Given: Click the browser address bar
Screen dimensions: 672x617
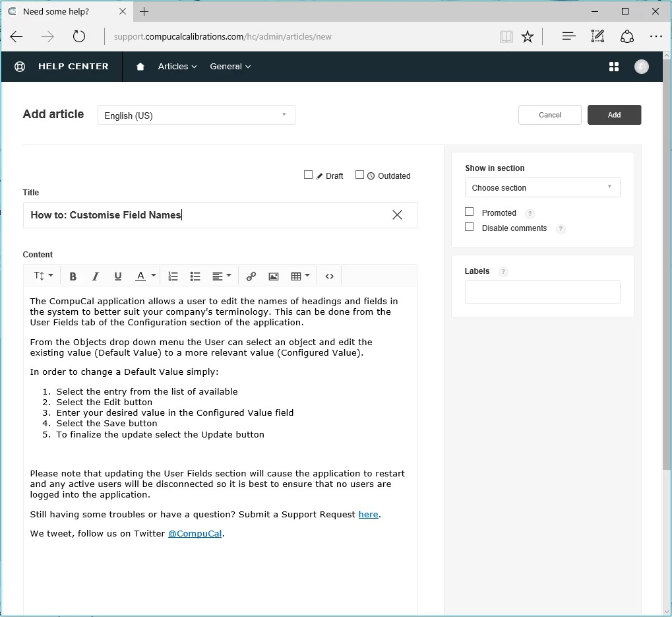Looking at the screenshot, I should 300,36.
